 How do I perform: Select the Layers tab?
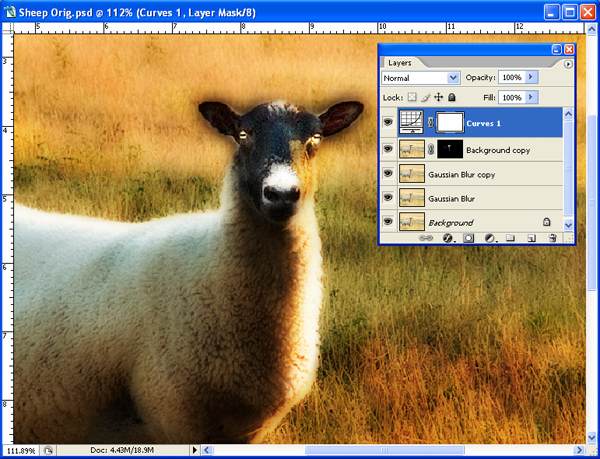(x=399, y=63)
